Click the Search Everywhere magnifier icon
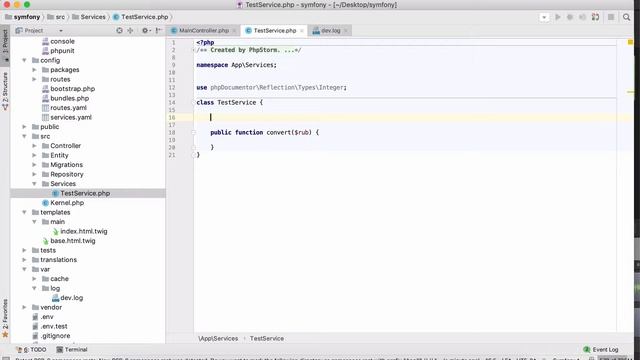This screenshot has width=640, height=360. 626,17
